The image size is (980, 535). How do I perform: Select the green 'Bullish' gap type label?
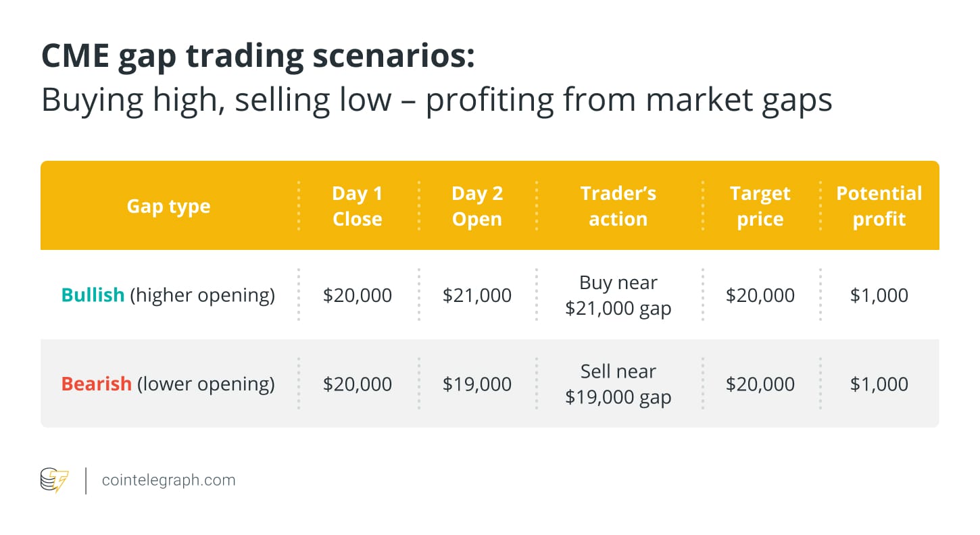[x=93, y=295]
